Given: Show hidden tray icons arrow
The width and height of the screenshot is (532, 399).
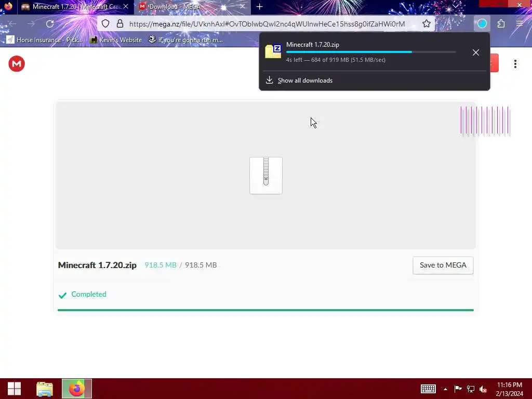Looking at the screenshot, I should [445, 389].
